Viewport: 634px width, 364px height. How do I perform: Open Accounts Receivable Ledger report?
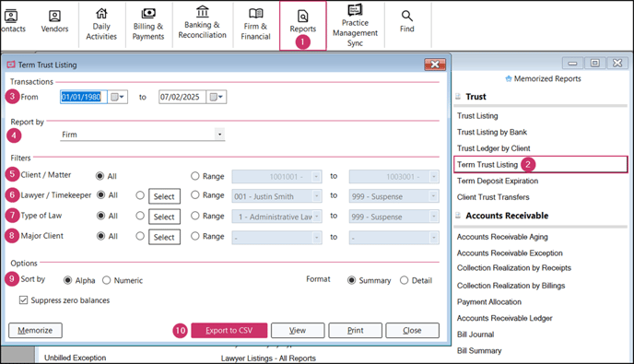point(505,318)
